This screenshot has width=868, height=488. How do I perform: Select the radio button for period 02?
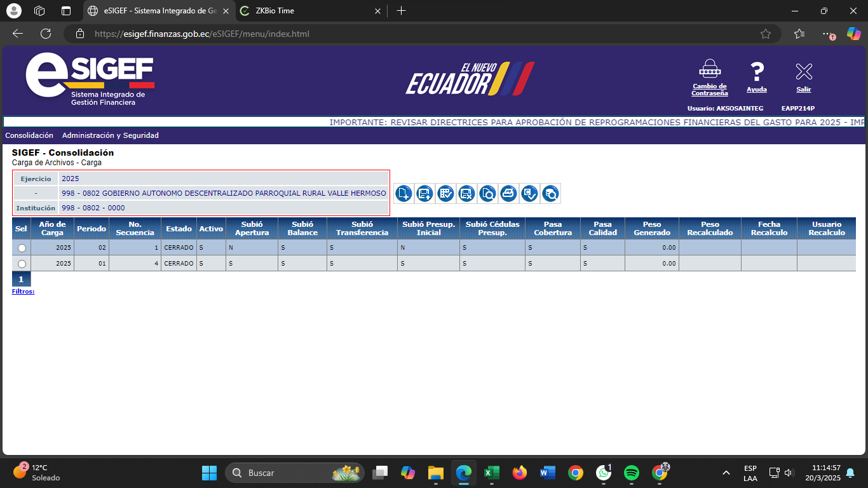(22, 248)
